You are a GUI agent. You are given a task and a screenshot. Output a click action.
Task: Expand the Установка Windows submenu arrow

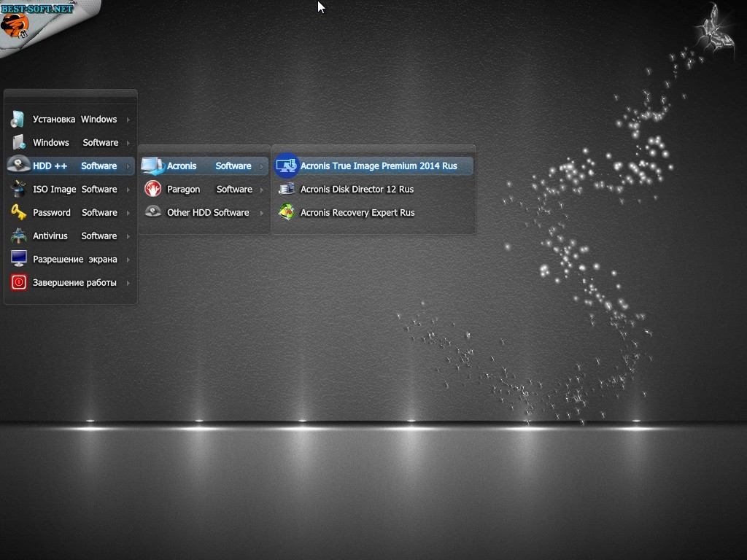coord(128,120)
